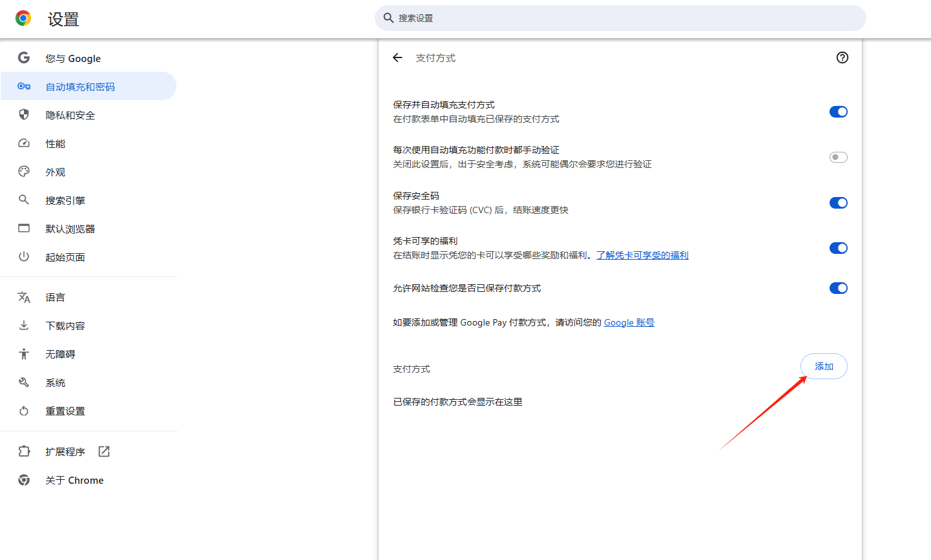This screenshot has width=931, height=560.
Task: Open 语言 settings section
Action: click(x=89, y=297)
